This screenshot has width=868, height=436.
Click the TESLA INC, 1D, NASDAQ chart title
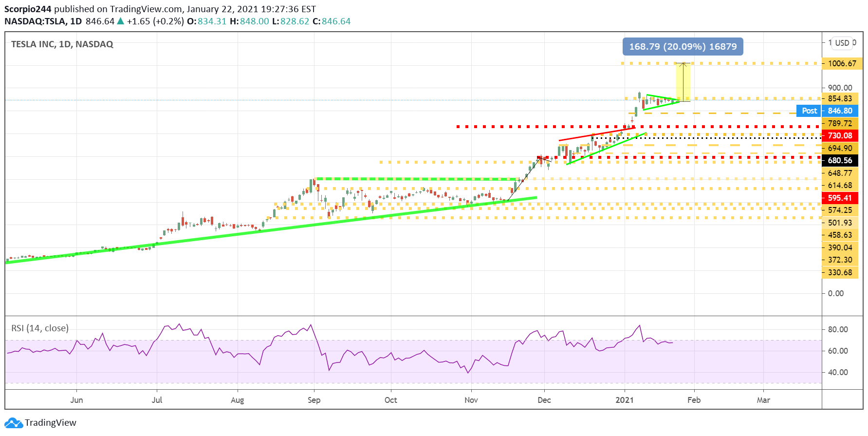pos(62,44)
